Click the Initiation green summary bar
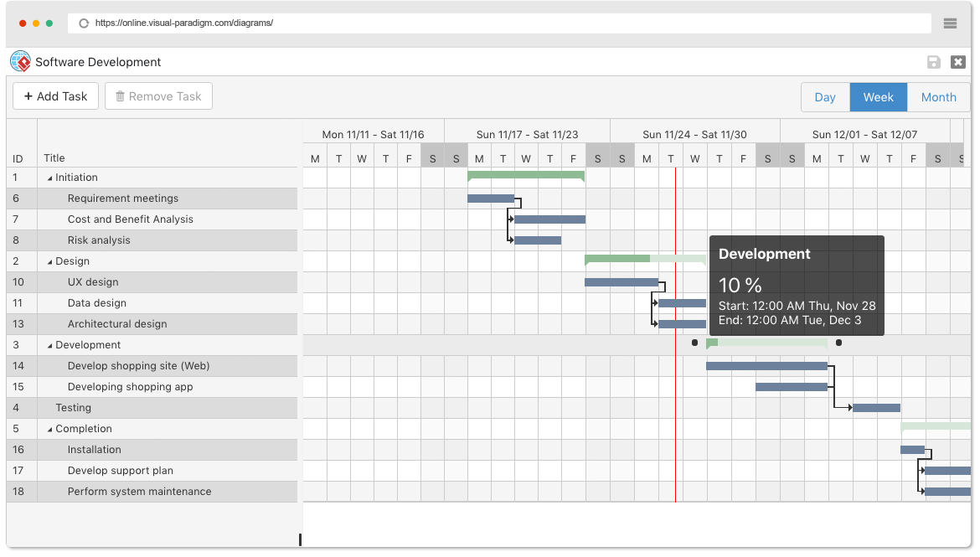 click(526, 176)
